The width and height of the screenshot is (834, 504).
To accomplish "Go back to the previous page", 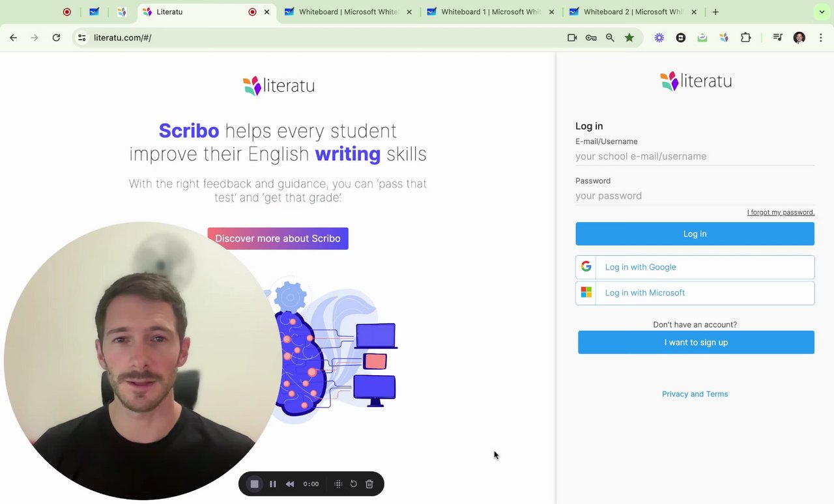I will (x=14, y=38).
